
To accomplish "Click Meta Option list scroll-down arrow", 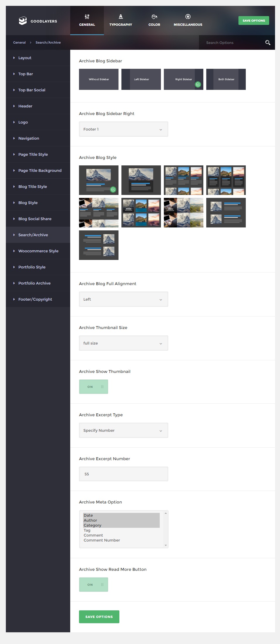I will pos(166,545).
